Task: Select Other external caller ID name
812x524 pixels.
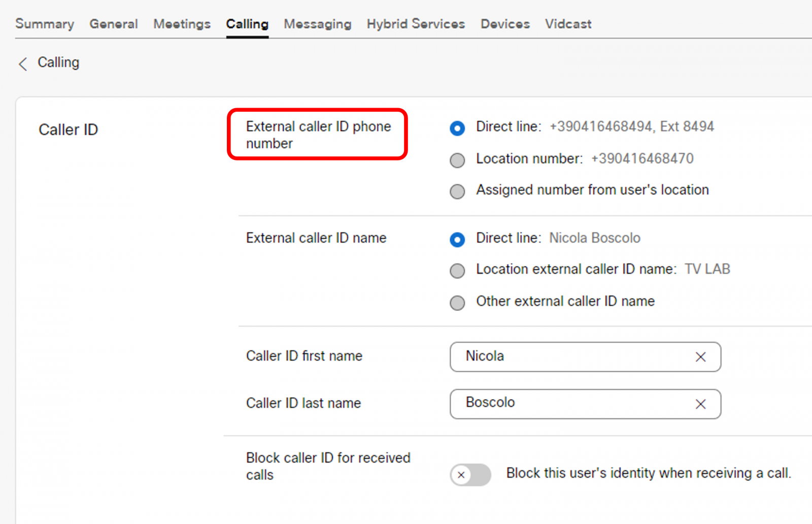Action: [457, 303]
